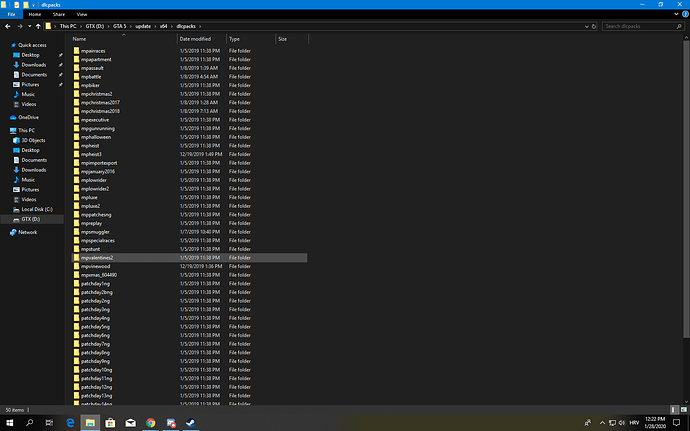Open the notification Action Center
690x431 pixels.
[x=677, y=423]
